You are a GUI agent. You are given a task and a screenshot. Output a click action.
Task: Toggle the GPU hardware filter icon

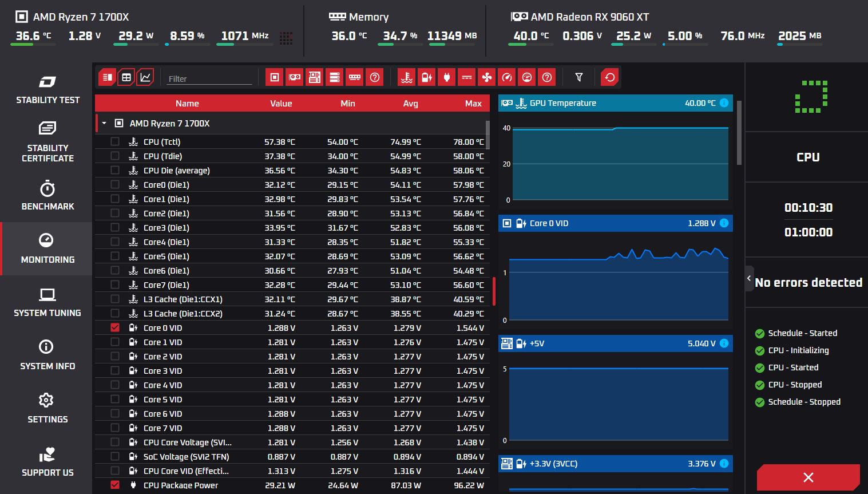coord(295,77)
